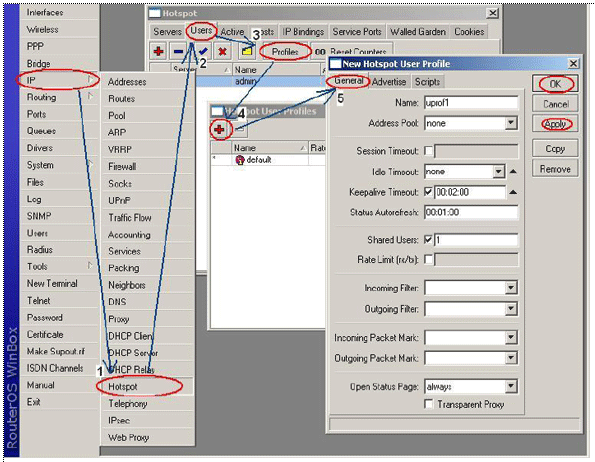Open the Open Status Page dropdown
The height and width of the screenshot is (462, 595).
(x=511, y=387)
